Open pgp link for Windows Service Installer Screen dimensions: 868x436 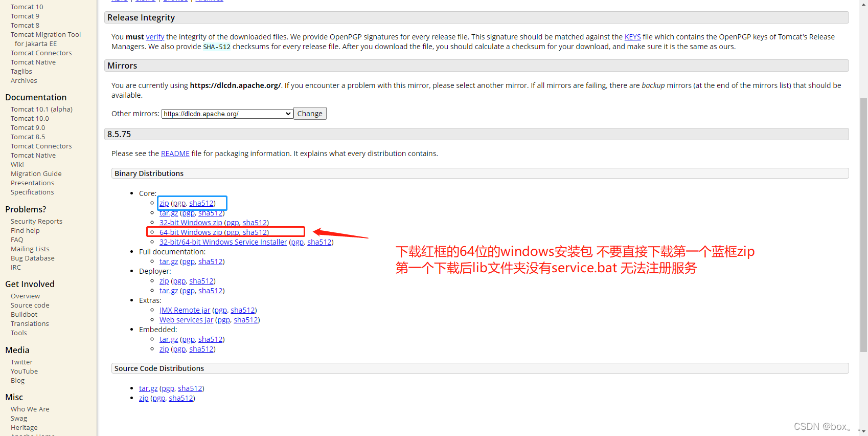297,242
